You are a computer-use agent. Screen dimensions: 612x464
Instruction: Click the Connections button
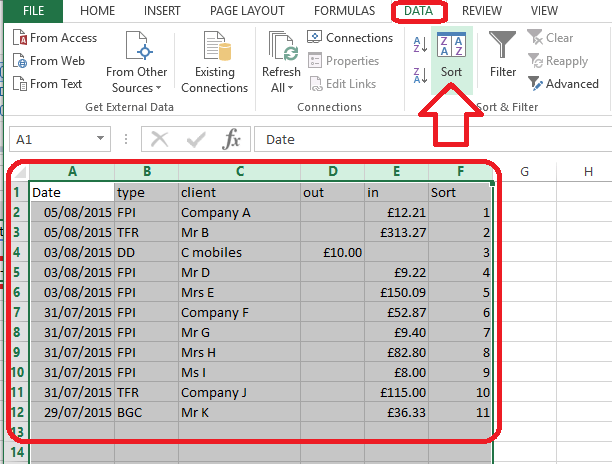(x=351, y=38)
